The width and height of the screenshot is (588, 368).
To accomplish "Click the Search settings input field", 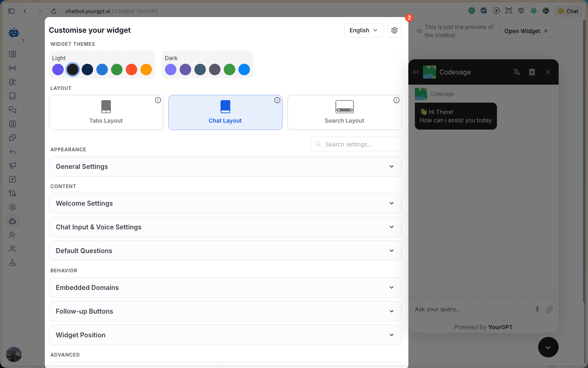I will click(x=356, y=144).
